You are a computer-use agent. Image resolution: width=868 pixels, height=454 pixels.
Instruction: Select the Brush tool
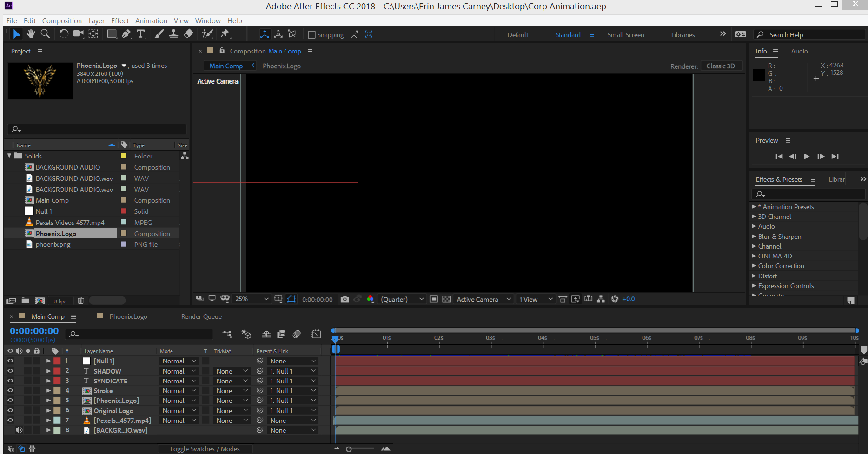click(x=159, y=34)
